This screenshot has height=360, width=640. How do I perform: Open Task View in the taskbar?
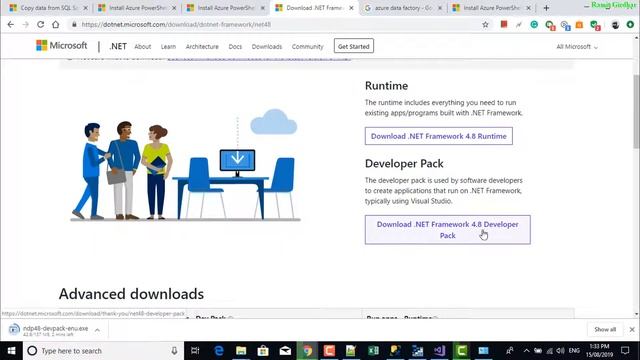[x=195, y=351]
